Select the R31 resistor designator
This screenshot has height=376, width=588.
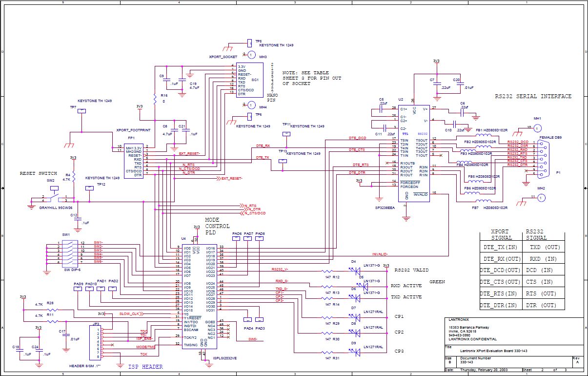click(x=336, y=358)
